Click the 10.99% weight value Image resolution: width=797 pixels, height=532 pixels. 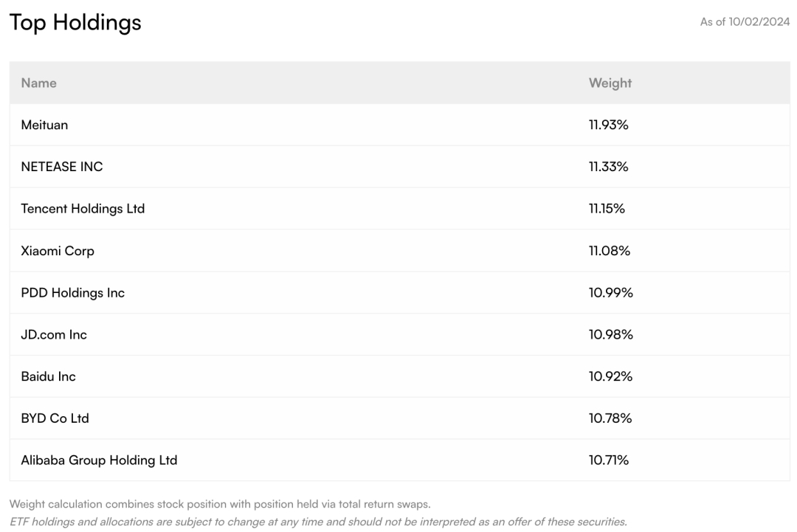(x=610, y=293)
